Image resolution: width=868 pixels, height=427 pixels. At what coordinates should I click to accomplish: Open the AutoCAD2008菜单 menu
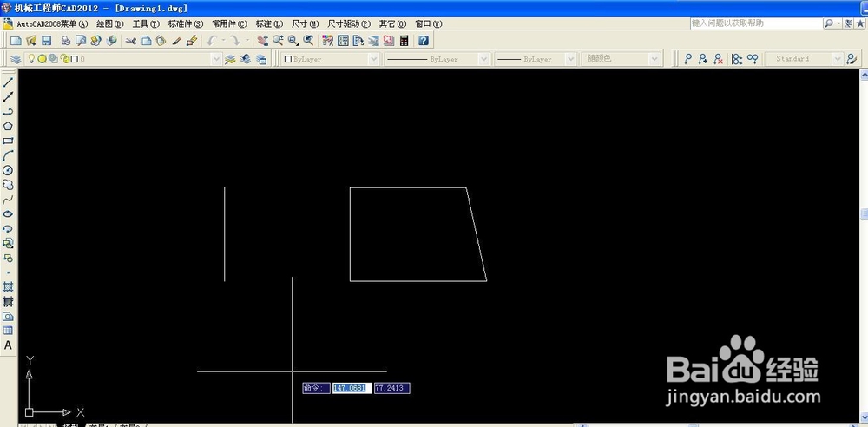coord(52,23)
